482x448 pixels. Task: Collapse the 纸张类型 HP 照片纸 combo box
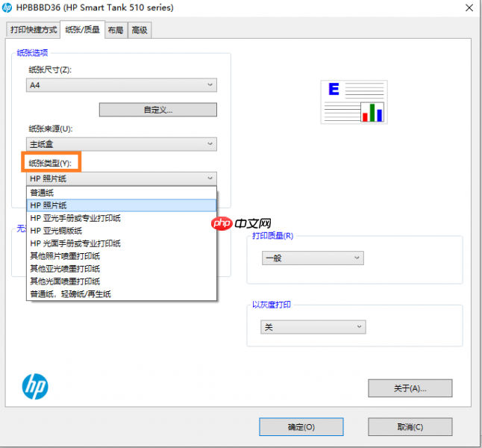122,178
